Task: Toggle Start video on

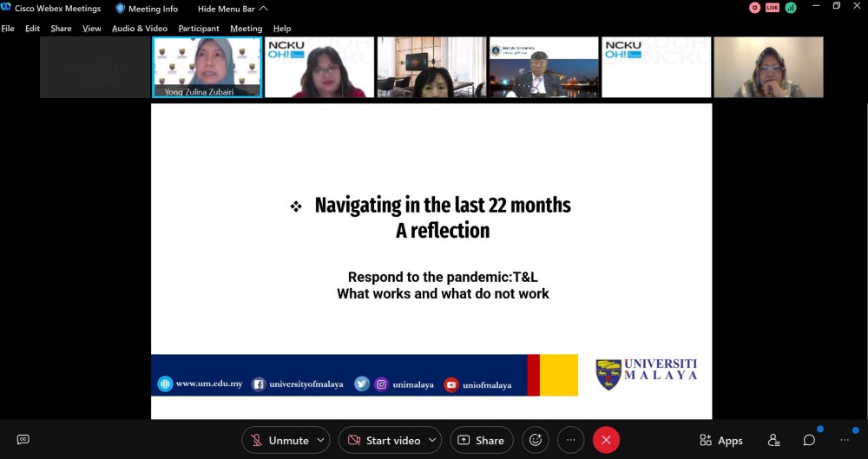Action: point(384,440)
